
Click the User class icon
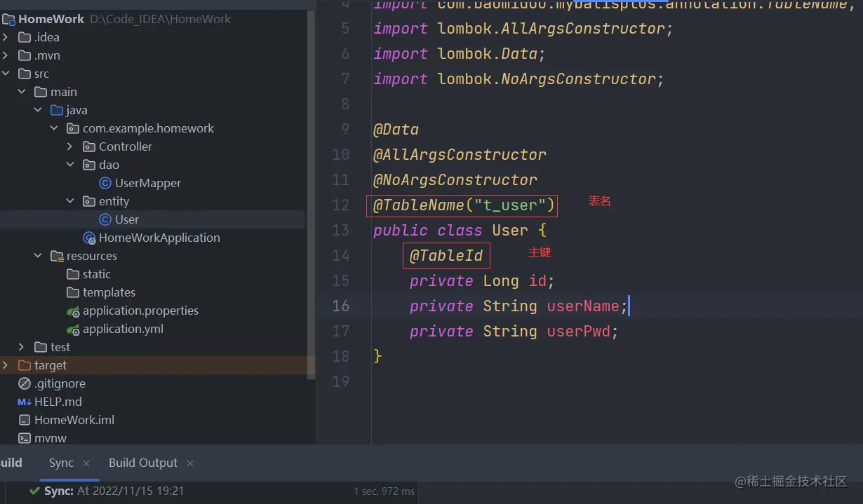point(105,219)
